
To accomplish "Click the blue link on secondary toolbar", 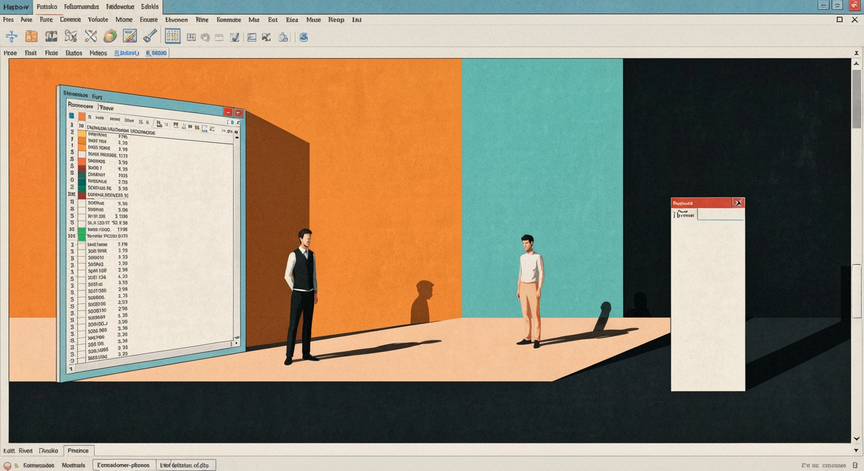I will point(127,53).
